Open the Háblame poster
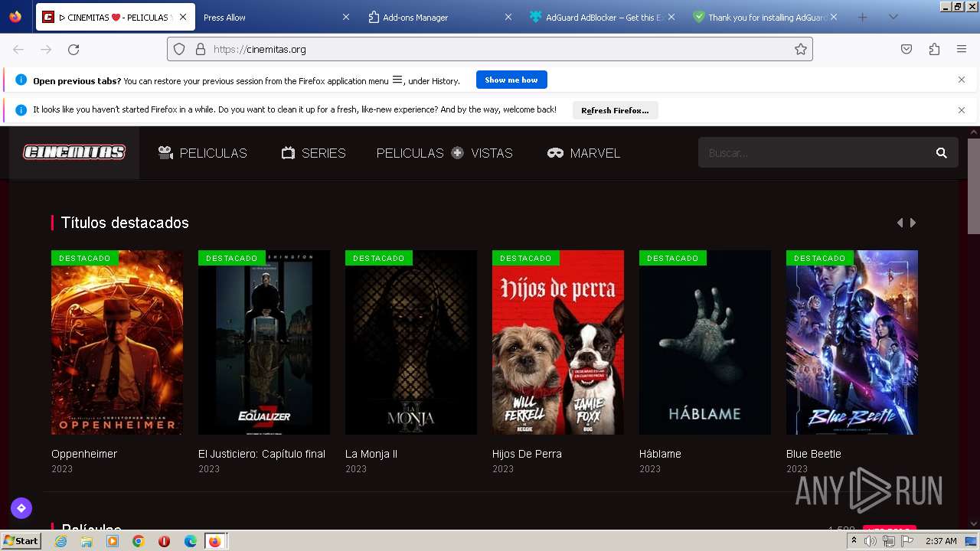980x551 pixels. [x=705, y=343]
